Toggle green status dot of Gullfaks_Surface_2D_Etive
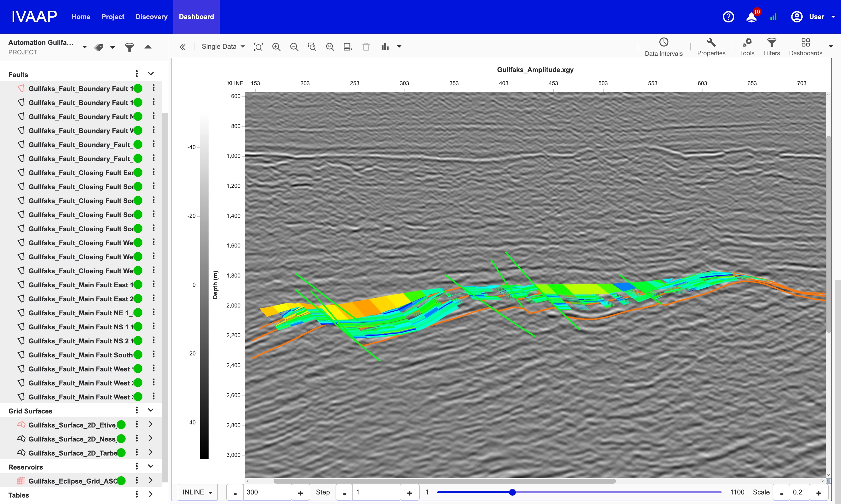This screenshot has height=504, width=841. click(121, 425)
